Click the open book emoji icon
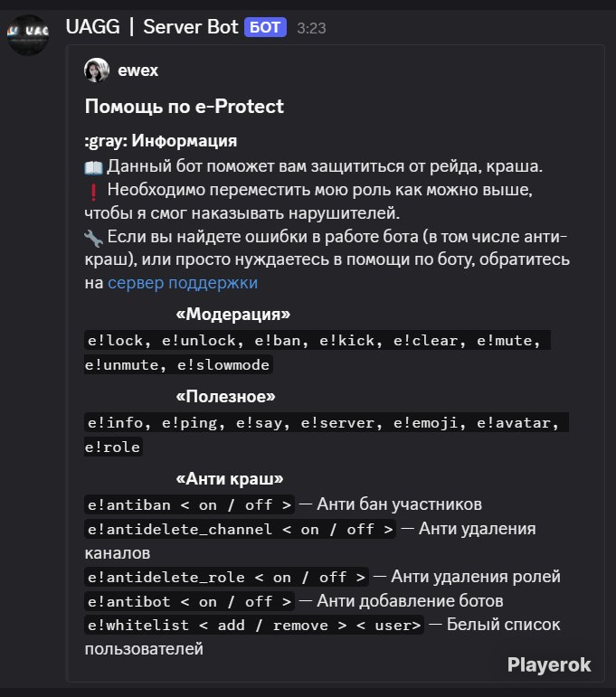The width and height of the screenshot is (616, 697). (93, 167)
